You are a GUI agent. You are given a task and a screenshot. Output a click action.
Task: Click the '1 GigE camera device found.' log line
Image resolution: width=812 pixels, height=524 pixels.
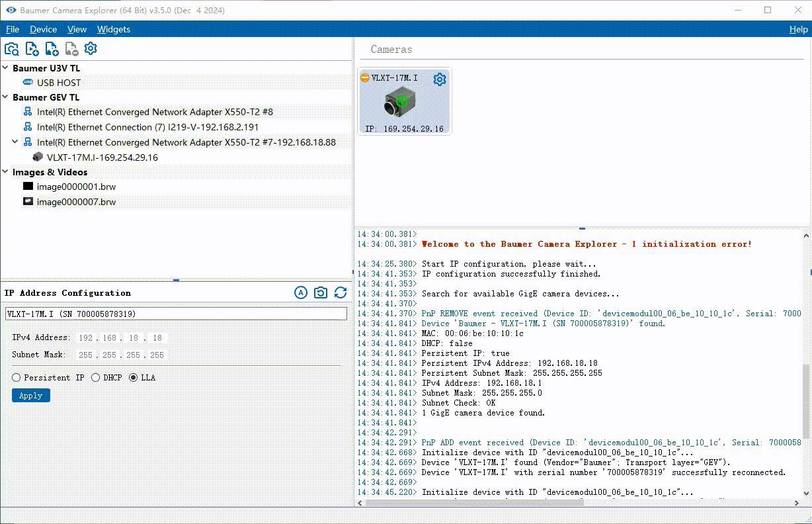(x=483, y=413)
